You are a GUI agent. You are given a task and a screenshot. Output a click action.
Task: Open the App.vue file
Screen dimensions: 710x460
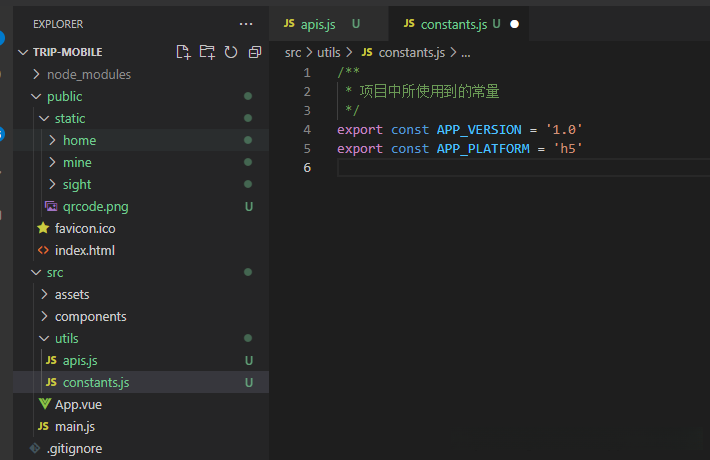(78, 404)
